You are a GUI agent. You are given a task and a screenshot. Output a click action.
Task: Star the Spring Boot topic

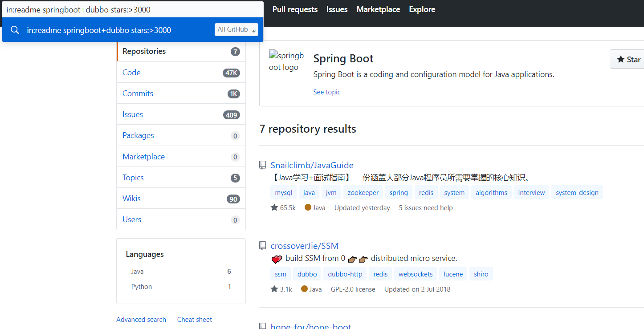pyautogui.click(x=627, y=59)
